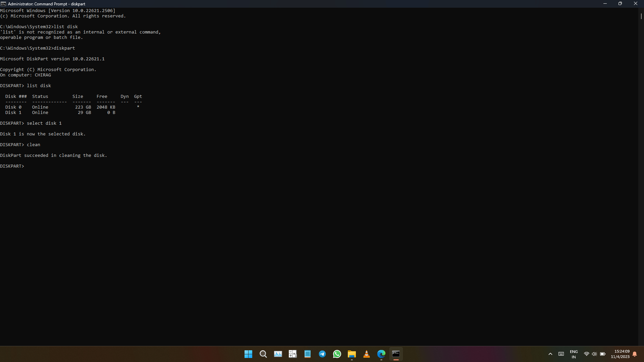This screenshot has height=362, width=644.
Task: Minimize the Command Prompt window
Action: (x=605, y=4)
